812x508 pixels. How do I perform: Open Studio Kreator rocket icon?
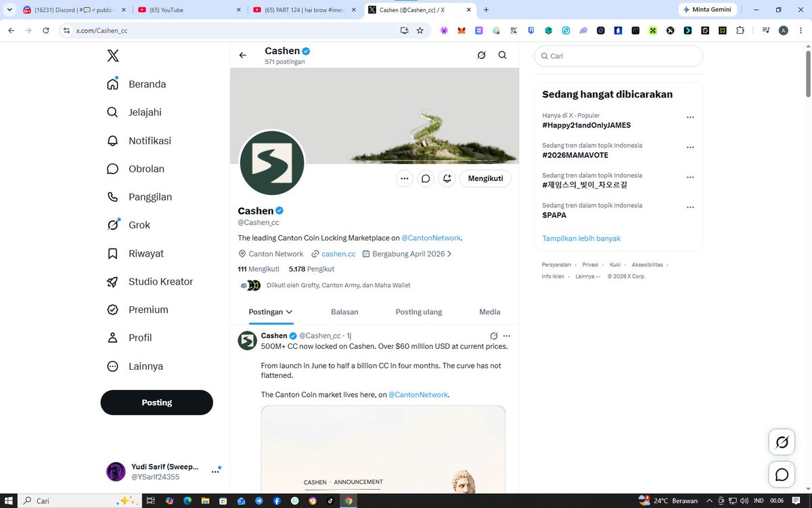[x=113, y=282]
